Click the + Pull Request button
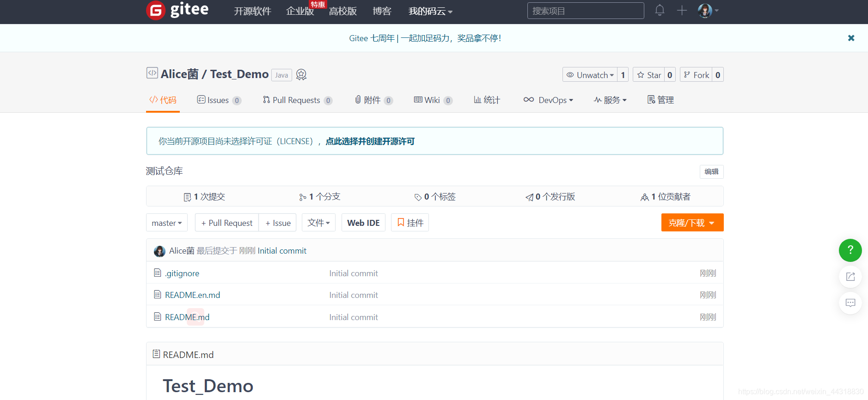868x400 pixels. pyautogui.click(x=227, y=223)
